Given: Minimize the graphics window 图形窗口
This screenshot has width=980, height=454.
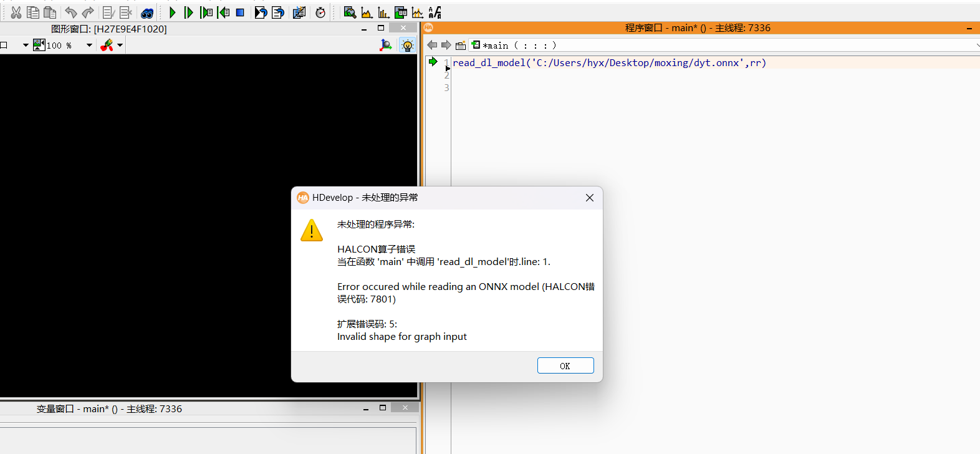Looking at the screenshot, I should [364, 29].
